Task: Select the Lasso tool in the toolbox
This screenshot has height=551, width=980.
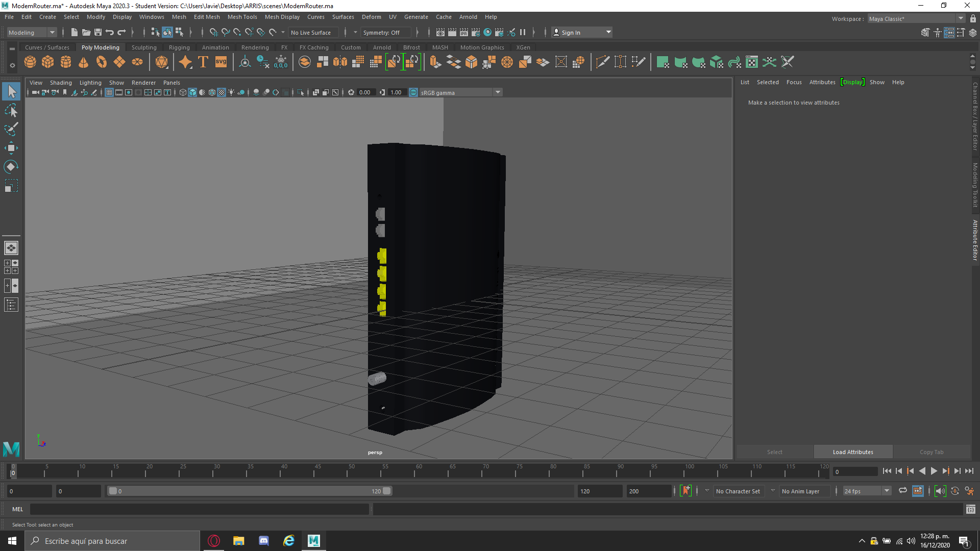Action: click(x=11, y=111)
